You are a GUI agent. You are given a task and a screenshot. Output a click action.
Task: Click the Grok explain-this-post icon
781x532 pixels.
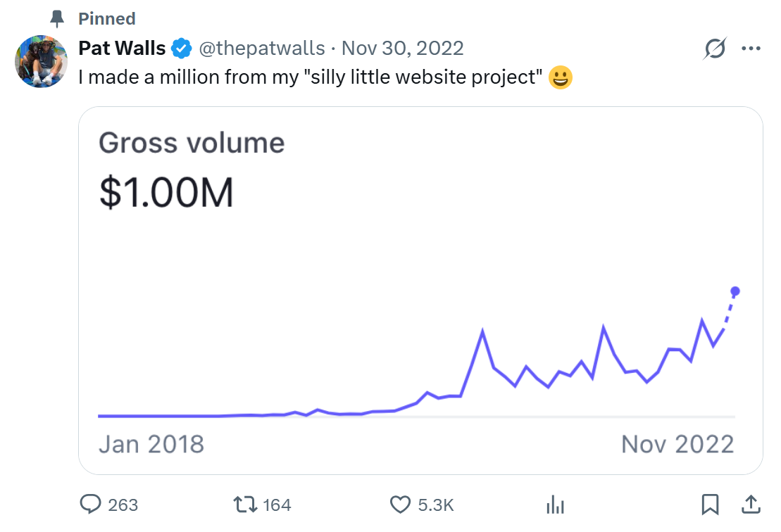(715, 49)
